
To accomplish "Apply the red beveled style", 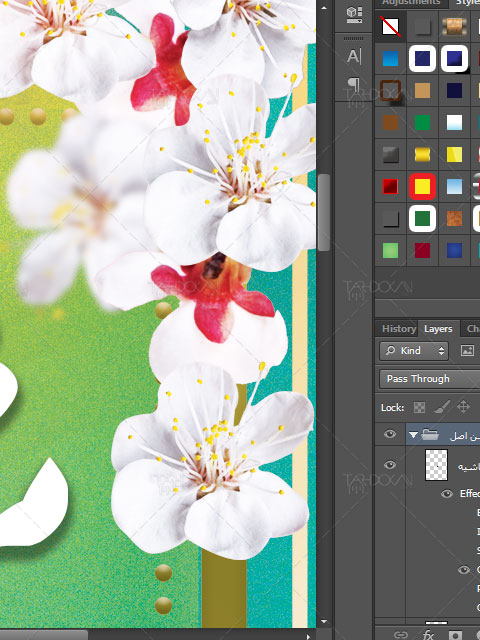I will click(x=391, y=187).
